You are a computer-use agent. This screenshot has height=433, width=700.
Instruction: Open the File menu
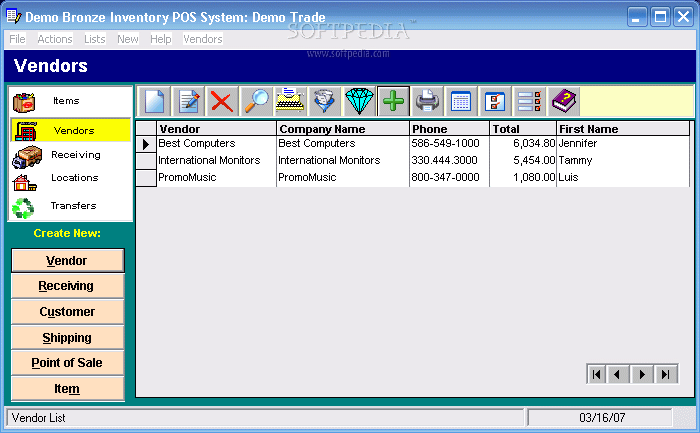(17, 39)
